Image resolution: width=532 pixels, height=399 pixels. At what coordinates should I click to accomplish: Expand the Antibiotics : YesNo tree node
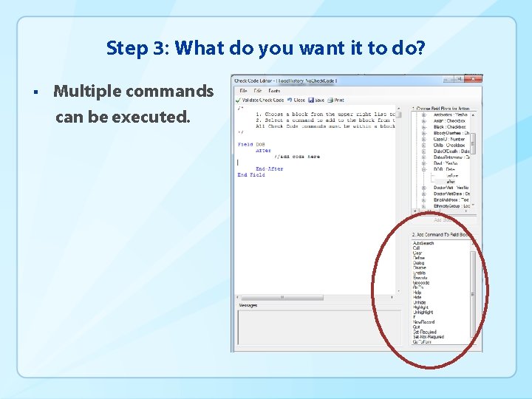424,115
